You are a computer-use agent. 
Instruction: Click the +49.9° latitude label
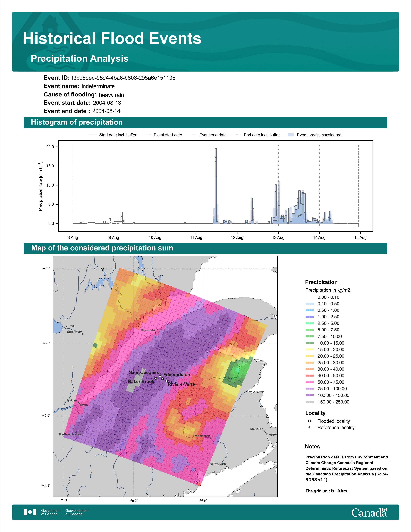[x=46, y=268]
